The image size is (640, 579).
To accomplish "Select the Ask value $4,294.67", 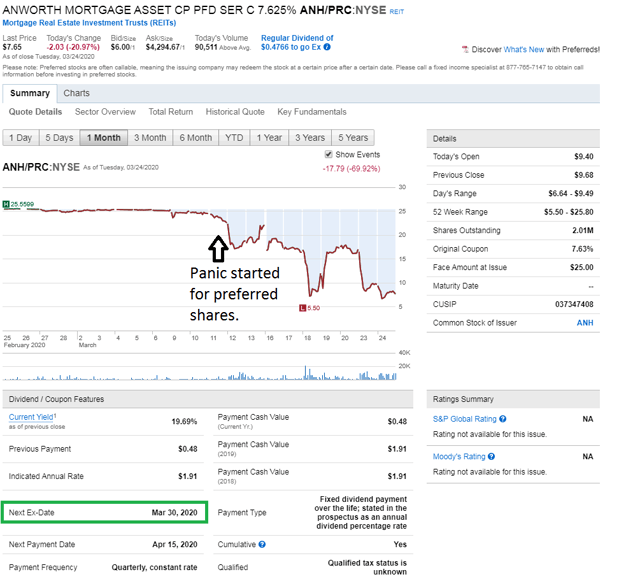I will 163,47.
